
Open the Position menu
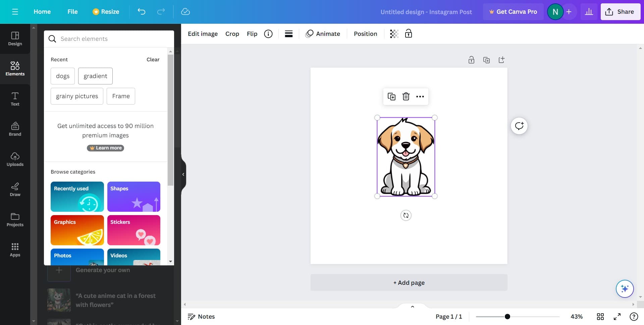365,34
